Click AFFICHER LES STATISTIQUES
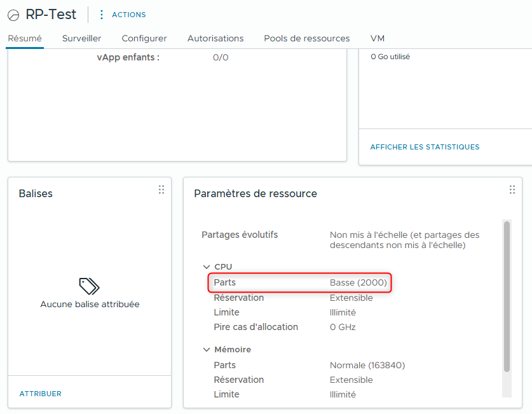The width and height of the screenshot is (532, 414). [x=425, y=147]
